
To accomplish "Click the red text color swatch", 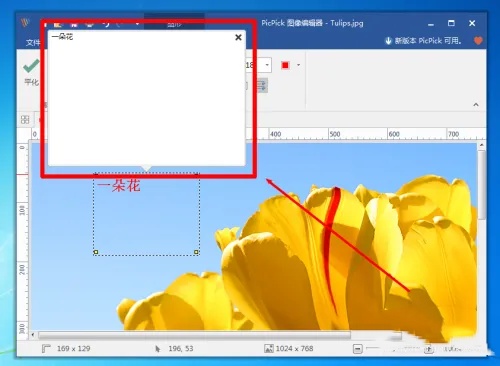I will coord(285,65).
